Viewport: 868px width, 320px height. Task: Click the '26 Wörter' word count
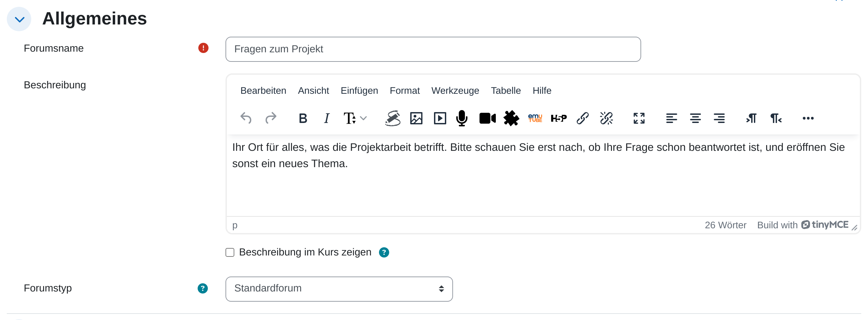click(725, 225)
